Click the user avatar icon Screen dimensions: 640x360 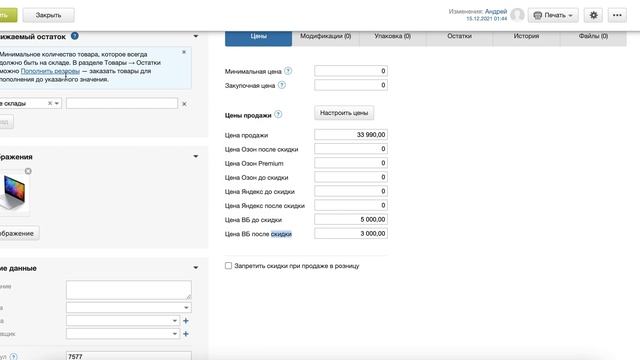pyautogui.click(x=517, y=15)
